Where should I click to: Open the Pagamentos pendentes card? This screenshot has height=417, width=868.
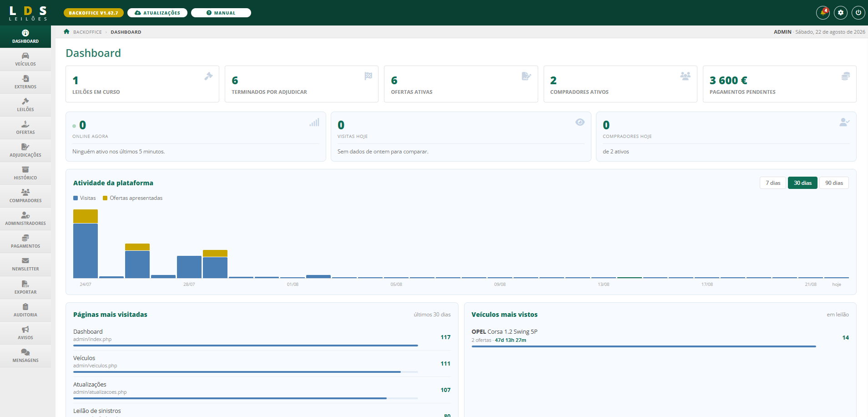coord(780,84)
